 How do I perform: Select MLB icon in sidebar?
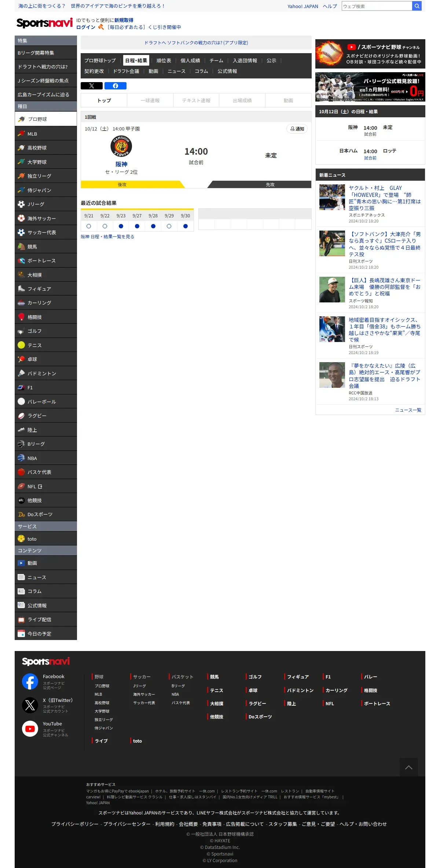click(21, 133)
